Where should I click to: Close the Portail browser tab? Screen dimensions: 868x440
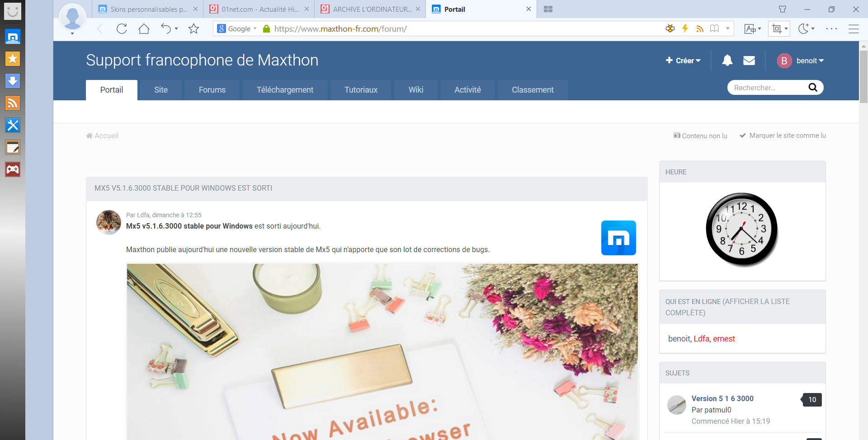(528, 9)
